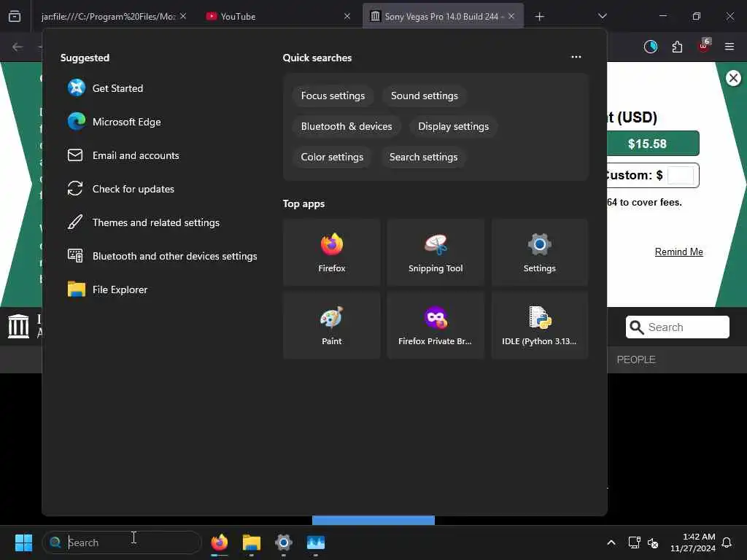The image size is (747, 560).
Task: Choose the $15.58 donation amount
Action: [x=652, y=144]
